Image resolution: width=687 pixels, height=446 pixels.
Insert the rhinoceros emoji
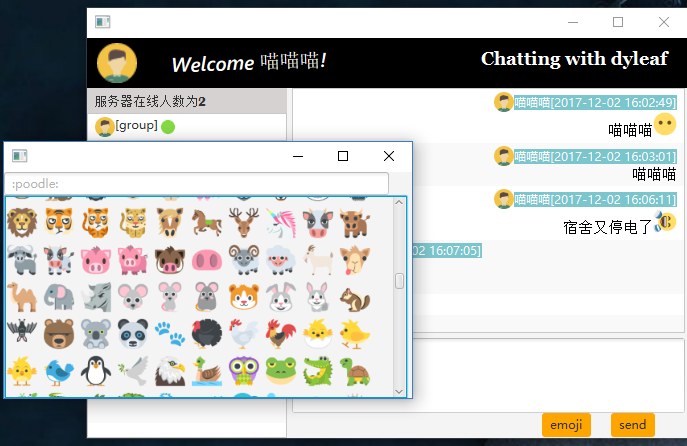coord(96,297)
